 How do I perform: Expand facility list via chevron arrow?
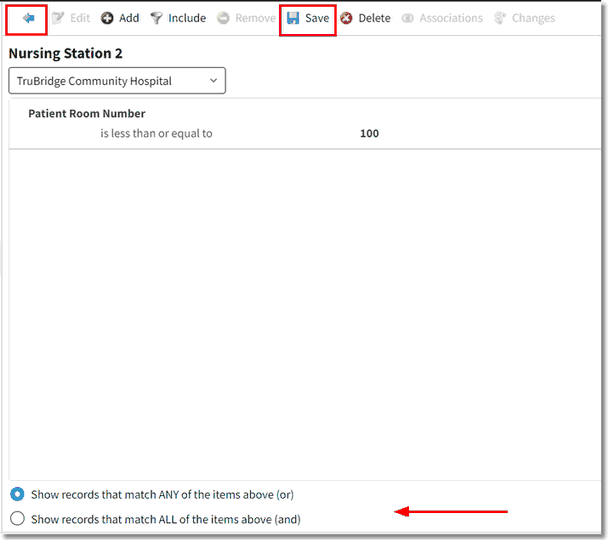pos(213,80)
